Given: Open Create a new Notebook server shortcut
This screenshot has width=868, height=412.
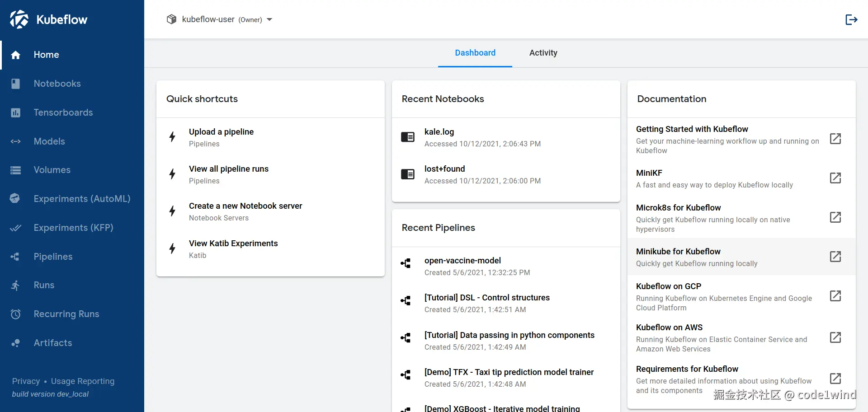Looking at the screenshot, I should (x=245, y=206).
